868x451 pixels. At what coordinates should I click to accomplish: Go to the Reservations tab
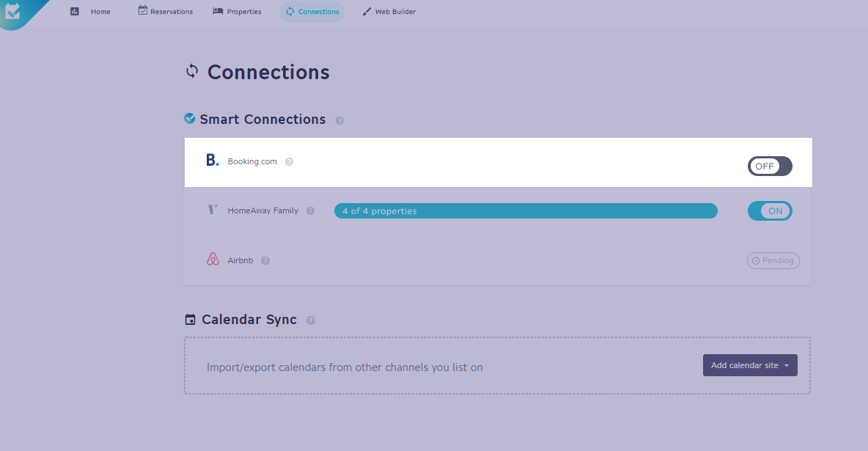coord(165,12)
